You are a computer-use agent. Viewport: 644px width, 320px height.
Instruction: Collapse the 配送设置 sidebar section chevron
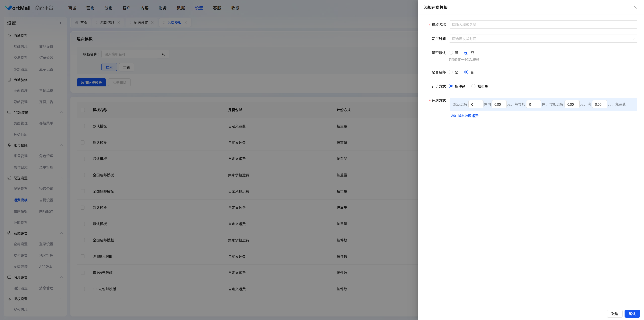point(61,178)
